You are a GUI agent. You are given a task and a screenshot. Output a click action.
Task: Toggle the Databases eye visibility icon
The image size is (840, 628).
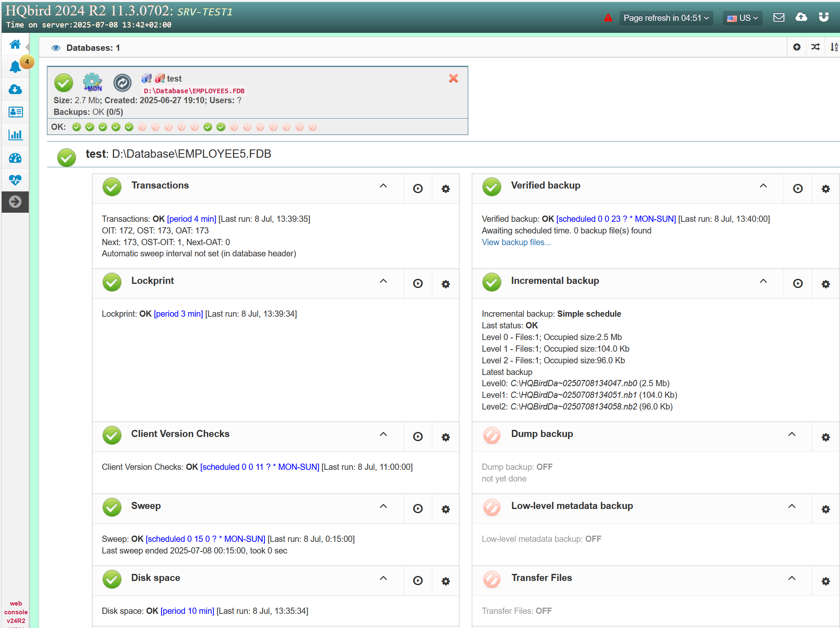(x=56, y=48)
